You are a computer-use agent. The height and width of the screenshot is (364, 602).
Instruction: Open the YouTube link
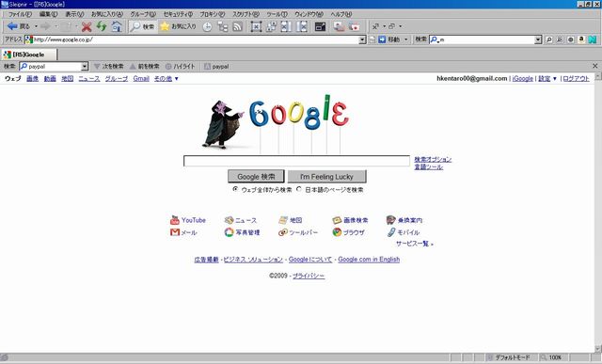(x=188, y=220)
